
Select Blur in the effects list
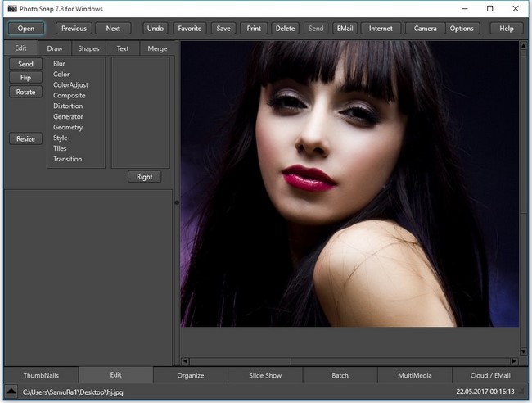point(59,64)
